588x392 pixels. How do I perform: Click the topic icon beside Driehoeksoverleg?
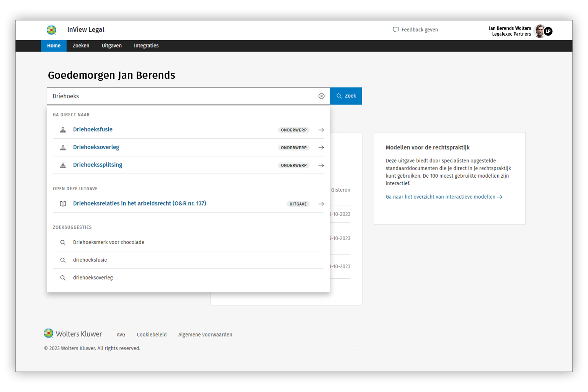click(x=63, y=148)
